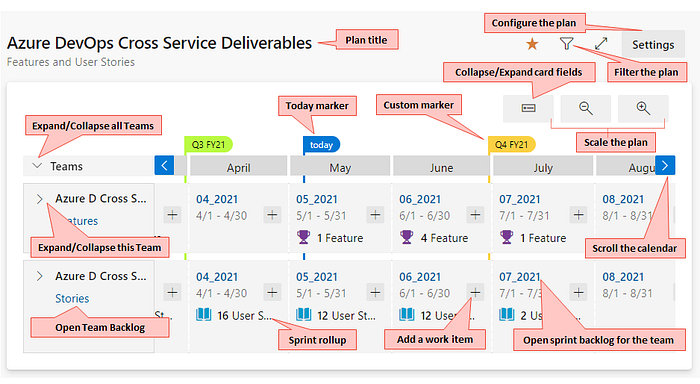The width and height of the screenshot is (700, 384).
Task: Click the July month header
Action: pyautogui.click(x=543, y=167)
